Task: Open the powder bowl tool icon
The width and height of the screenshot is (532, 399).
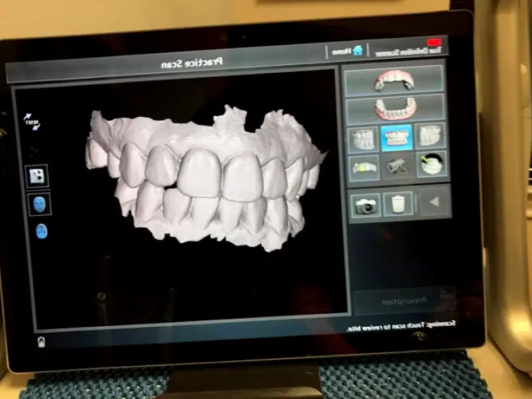Action: pos(432,165)
